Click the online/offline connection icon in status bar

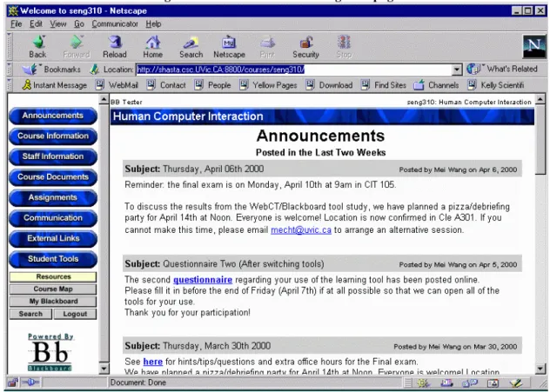(x=30, y=382)
